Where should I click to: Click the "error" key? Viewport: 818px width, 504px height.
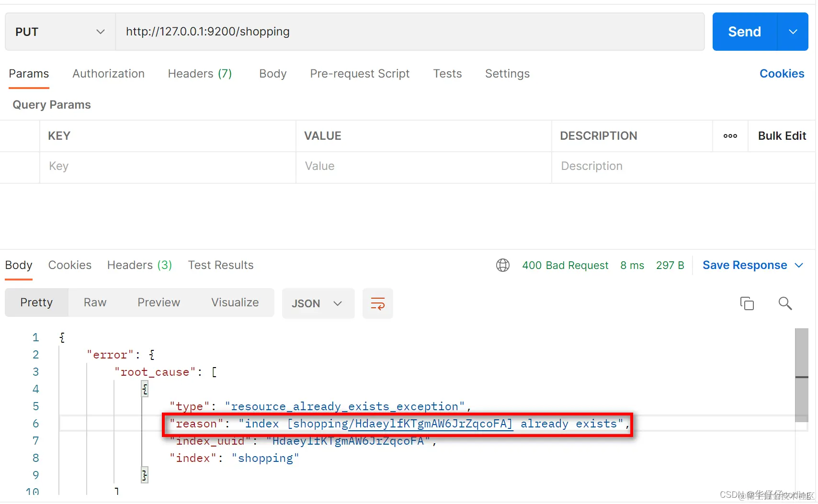(110, 355)
